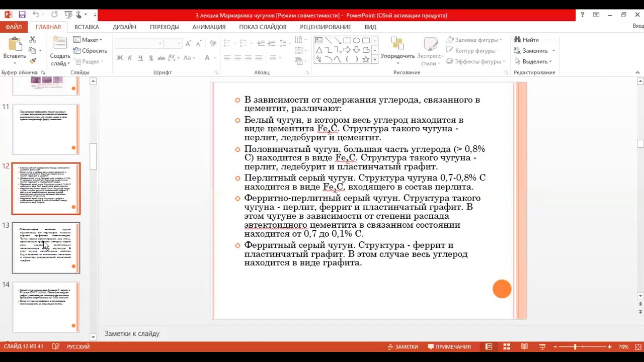Open the customize quick access toolbar dropdown
Viewport: 644px width, 362px height.
coord(95,15)
